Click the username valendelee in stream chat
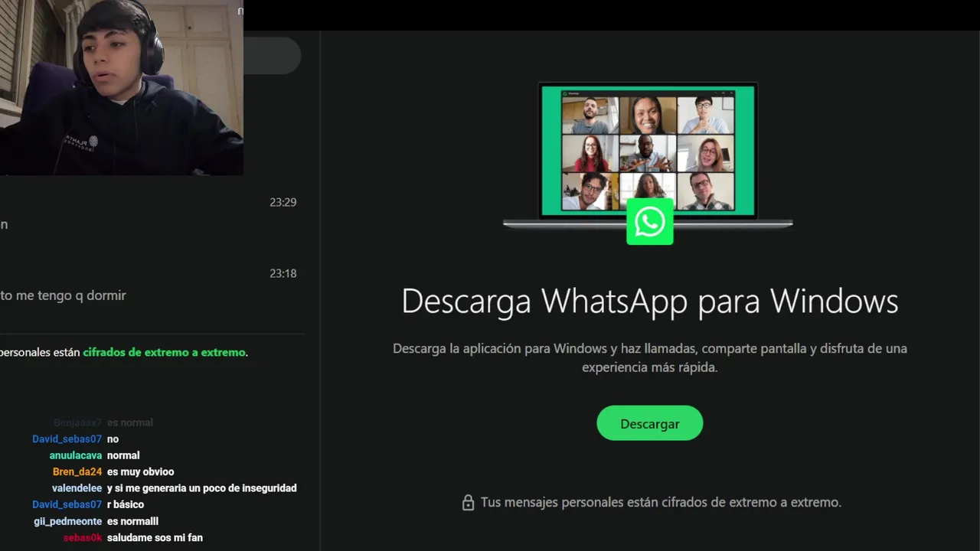Image resolution: width=980 pixels, height=551 pixels. [x=77, y=488]
